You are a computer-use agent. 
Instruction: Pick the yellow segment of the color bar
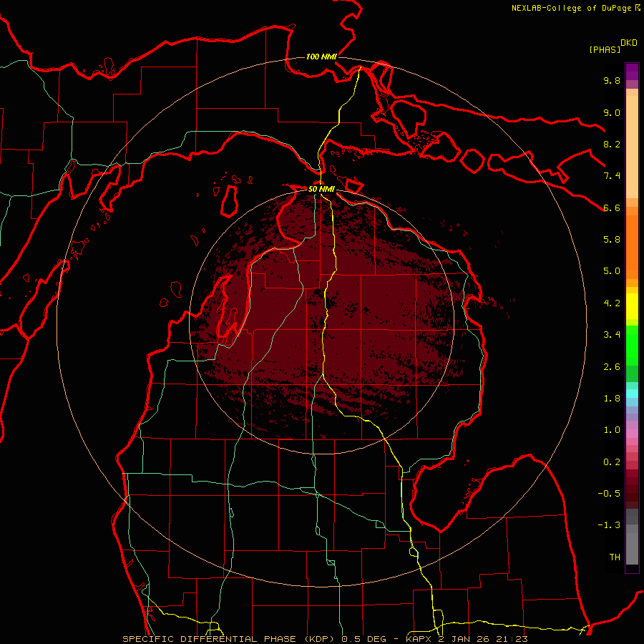click(x=632, y=306)
